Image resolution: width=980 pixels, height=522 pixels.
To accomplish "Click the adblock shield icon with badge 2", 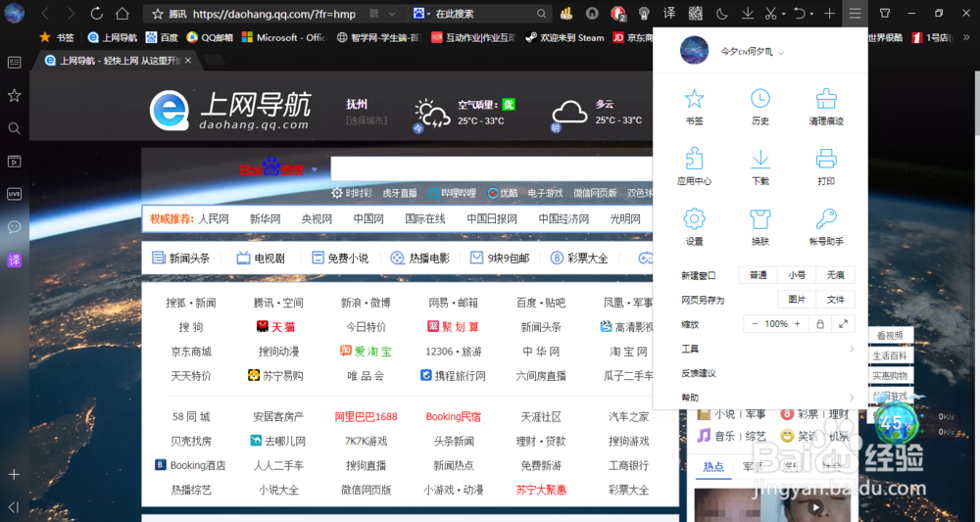I will coord(617,13).
